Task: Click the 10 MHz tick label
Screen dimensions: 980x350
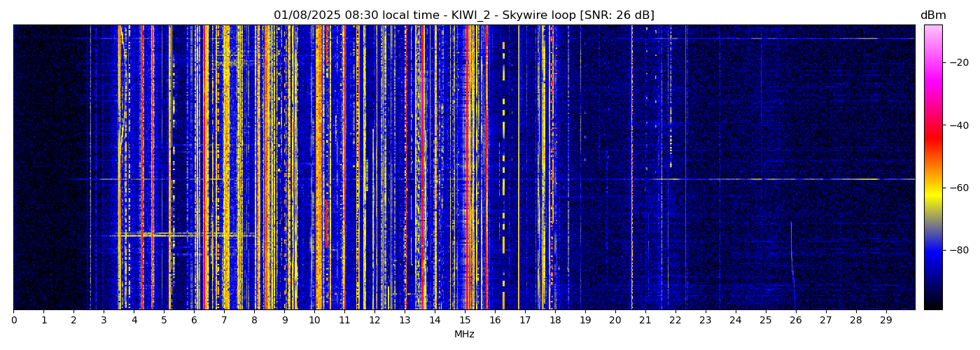Action: (x=314, y=321)
